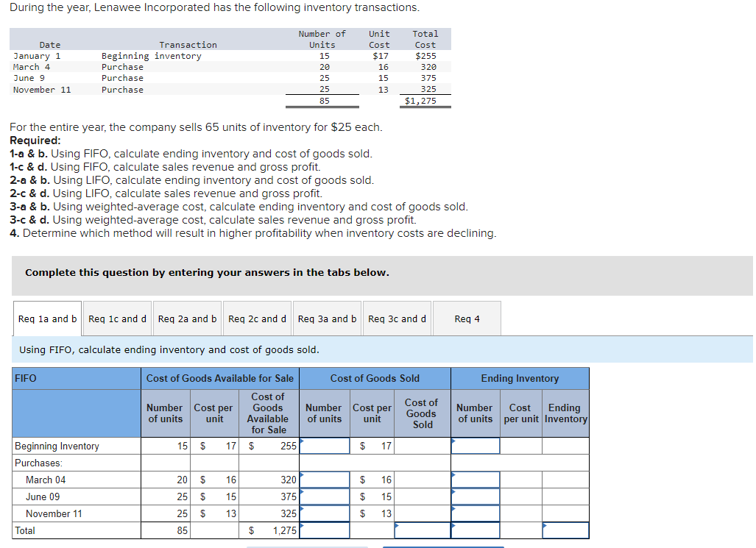Open the Req 4 tab
Screen dimensions: 756x548
(467, 319)
